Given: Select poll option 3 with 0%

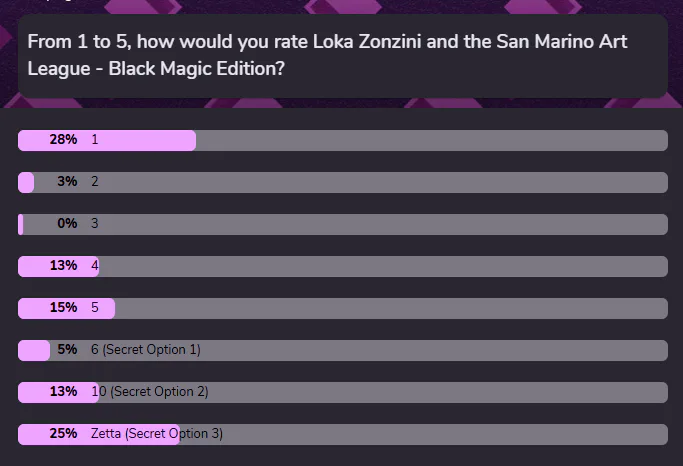Looking at the screenshot, I should [343, 224].
